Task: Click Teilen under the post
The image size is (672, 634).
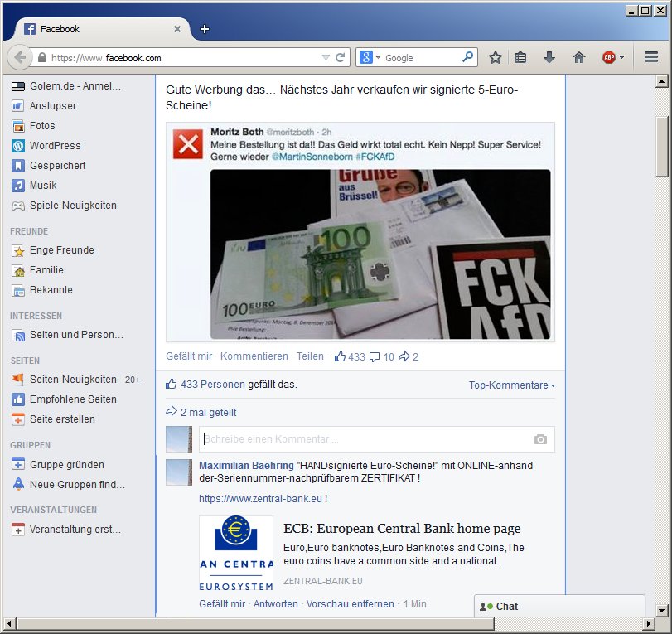Action: point(310,356)
